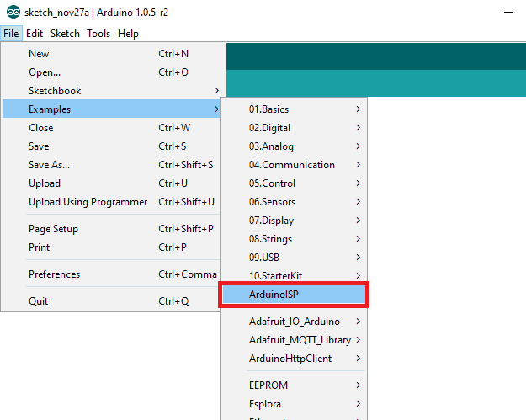The height and width of the screenshot is (420, 526).
Task: Expand the 05.Control examples submenu
Action: (295, 183)
